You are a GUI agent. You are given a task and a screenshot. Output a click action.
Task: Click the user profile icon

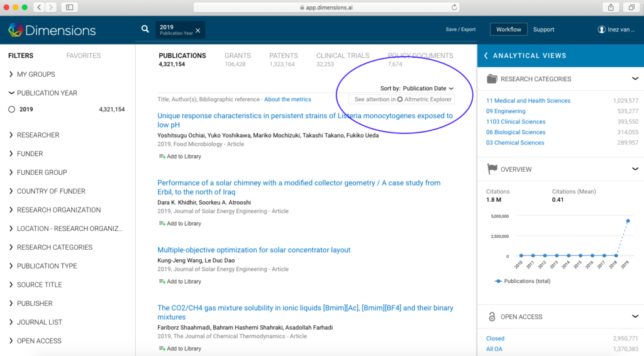(x=601, y=30)
